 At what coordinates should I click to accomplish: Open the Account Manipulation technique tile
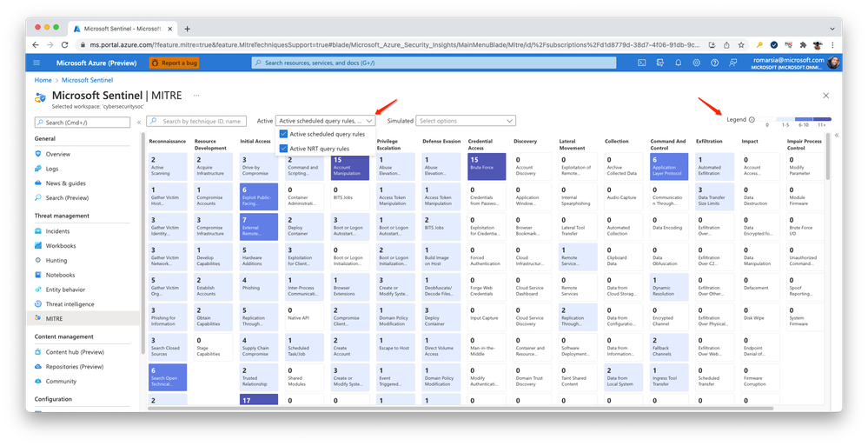pyautogui.click(x=350, y=167)
